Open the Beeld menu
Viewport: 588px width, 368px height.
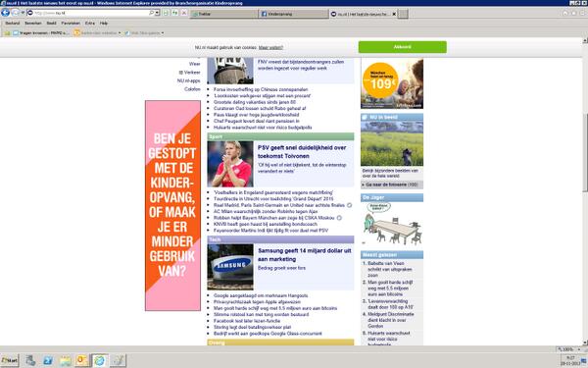51,23
